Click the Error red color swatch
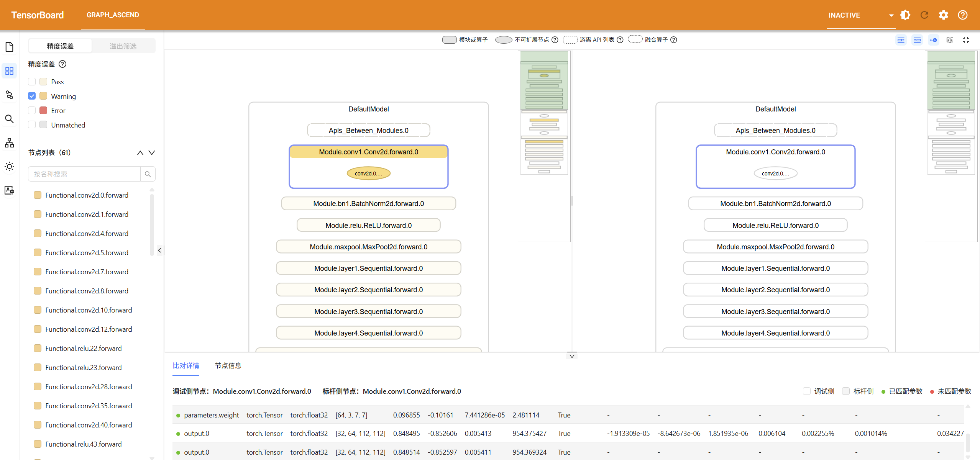980x460 pixels. pos(43,110)
